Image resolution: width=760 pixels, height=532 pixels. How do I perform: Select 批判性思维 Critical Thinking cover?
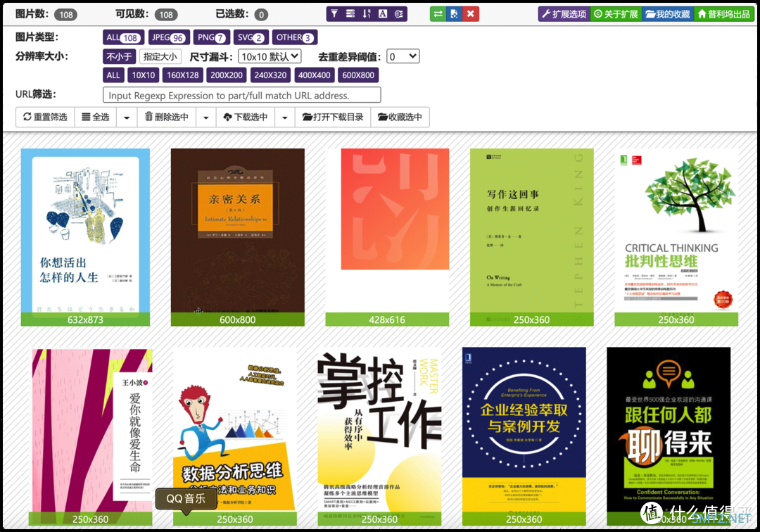[676, 237]
